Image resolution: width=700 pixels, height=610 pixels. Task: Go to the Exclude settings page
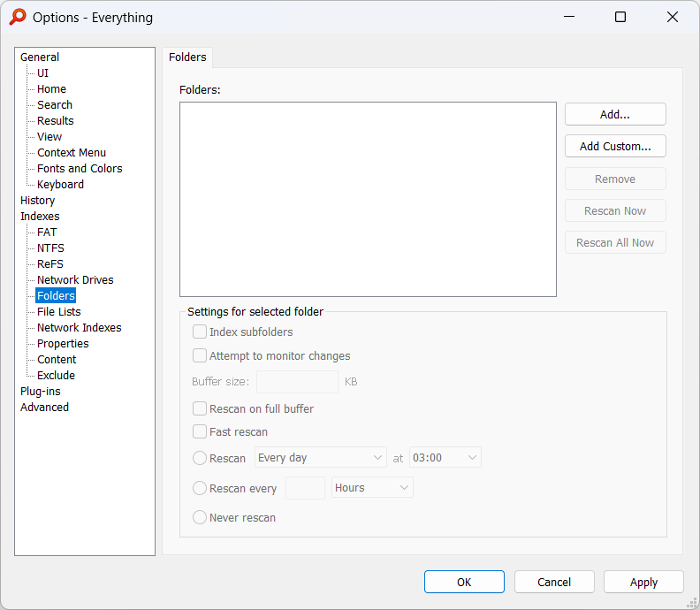pyautogui.click(x=56, y=376)
